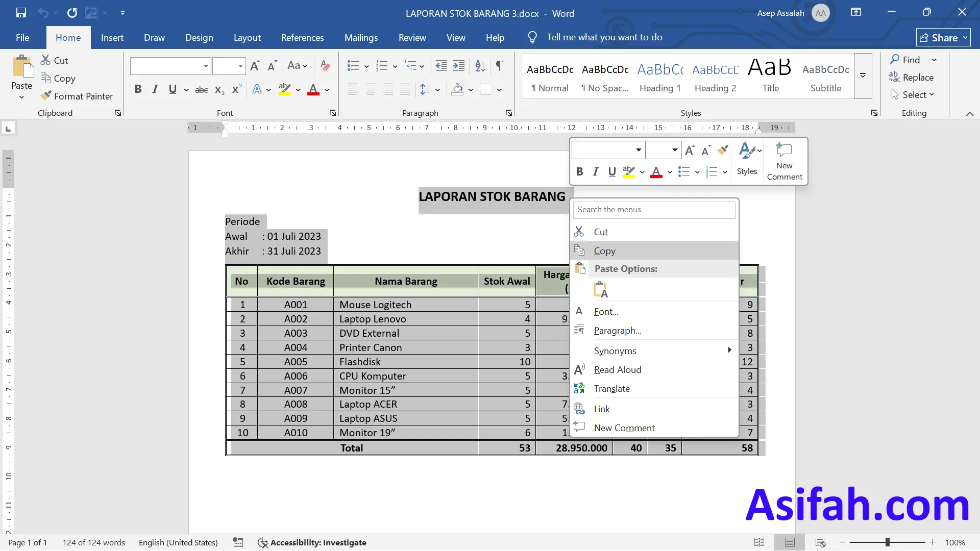The width and height of the screenshot is (980, 551).
Task: Click the Save icon in the title bar
Action: point(21,13)
